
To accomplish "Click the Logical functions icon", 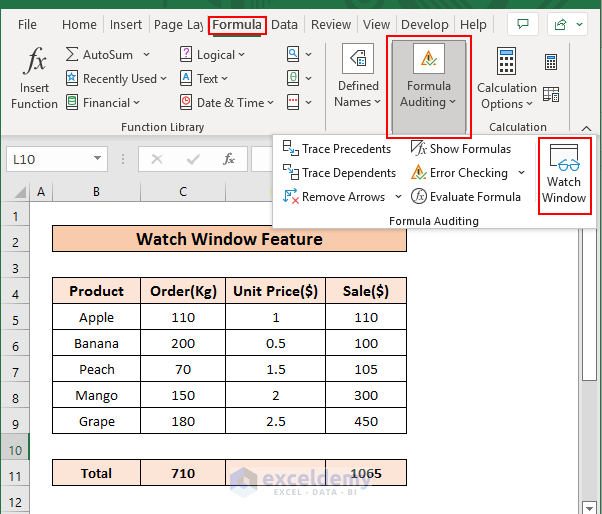I will pos(186,55).
